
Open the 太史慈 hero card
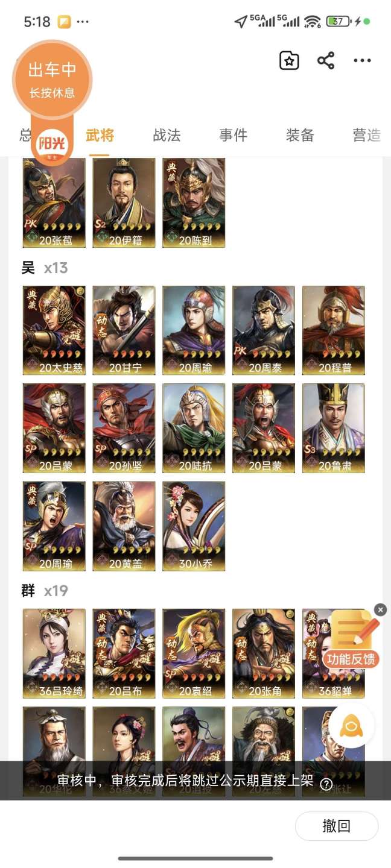54,330
